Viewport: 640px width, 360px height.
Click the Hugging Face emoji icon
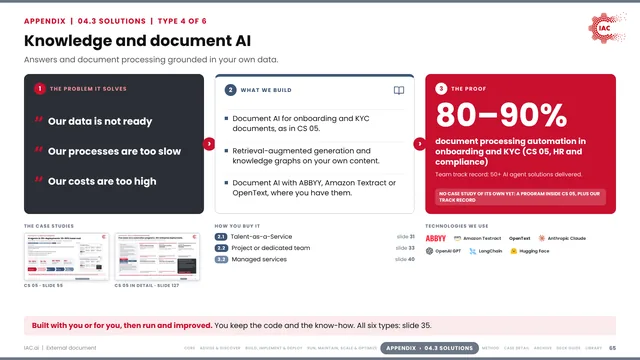pos(513,251)
